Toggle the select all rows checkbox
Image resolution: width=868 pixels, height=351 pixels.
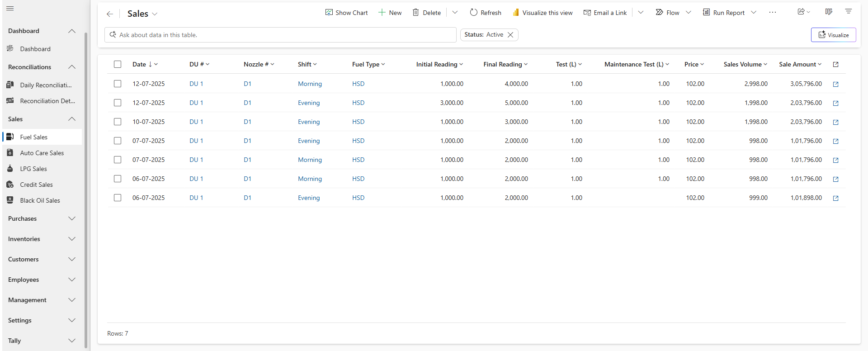click(118, 64)
